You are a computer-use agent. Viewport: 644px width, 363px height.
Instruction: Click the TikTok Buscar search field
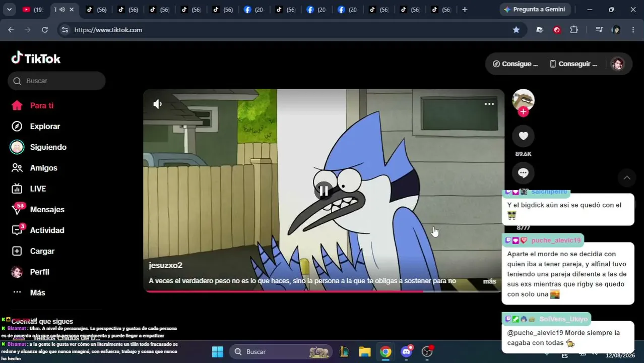coord(56,81)
